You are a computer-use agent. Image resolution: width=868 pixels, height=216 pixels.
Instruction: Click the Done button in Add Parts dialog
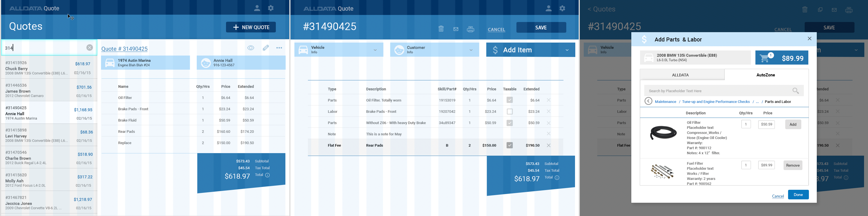pos(798,195)
